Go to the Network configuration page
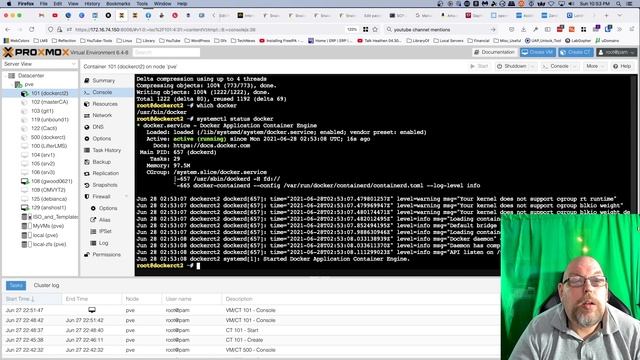The width and height of the screenshot is (640, 360). pos(102,116)
